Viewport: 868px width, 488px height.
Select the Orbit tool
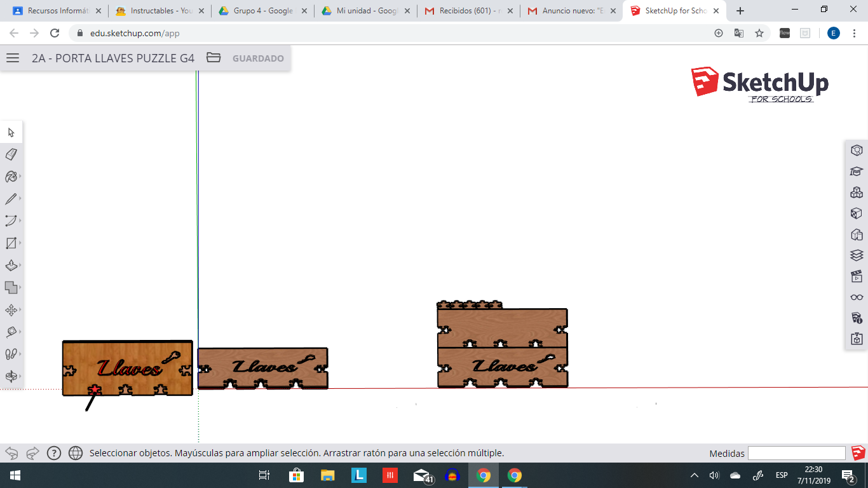(x=11, y=376)
